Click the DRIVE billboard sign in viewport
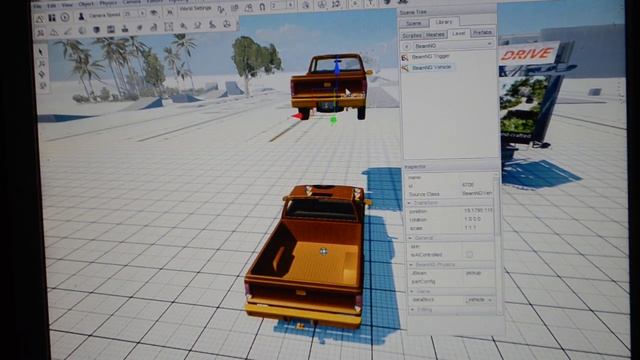 (527, 54)
